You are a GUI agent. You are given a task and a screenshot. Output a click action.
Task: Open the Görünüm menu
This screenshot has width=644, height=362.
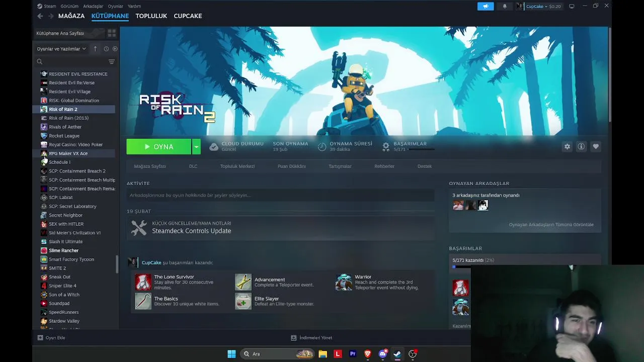tap(69, 7)
